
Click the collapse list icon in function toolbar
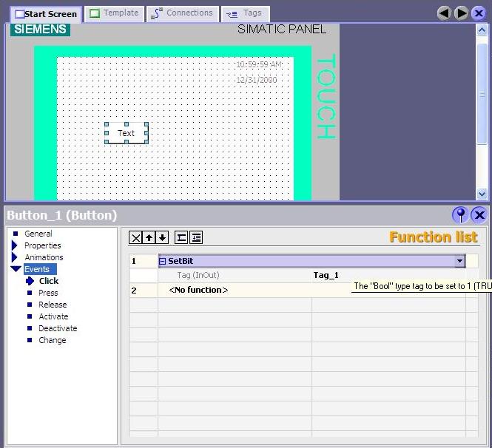coord(182,237)
